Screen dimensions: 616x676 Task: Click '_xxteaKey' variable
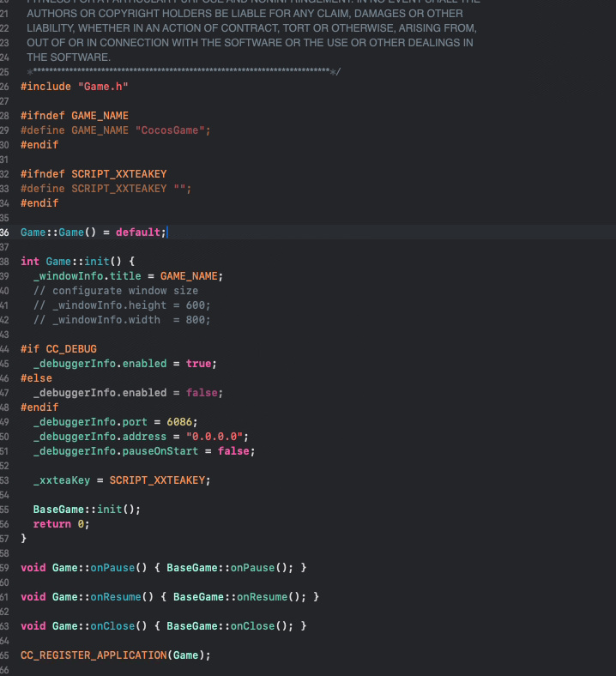62,480
